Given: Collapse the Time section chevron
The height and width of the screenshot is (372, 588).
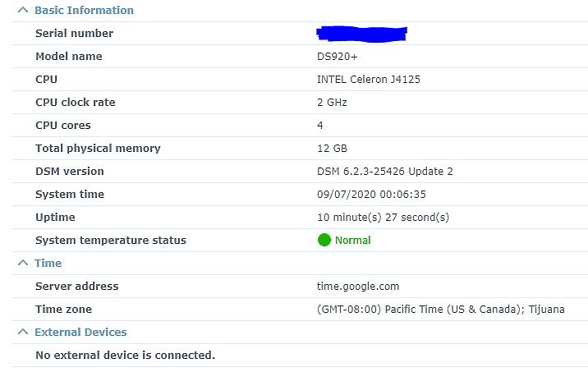Looking at the screenshot, I should [23, 263].
